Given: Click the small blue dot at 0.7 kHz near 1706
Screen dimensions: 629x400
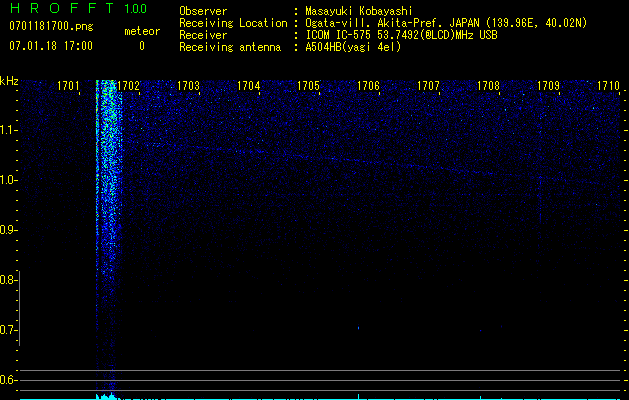Looking at the screenshot, I should click(358, 328).
